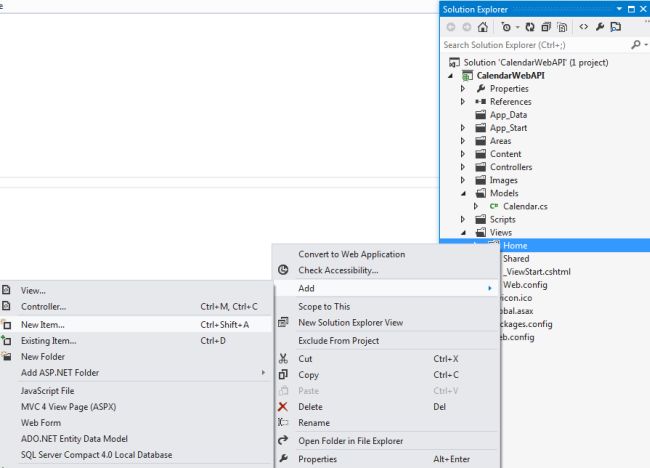Image resolution: width=650 pixels, height=468 pixels.
Task: Open the Pending Changes Filter clock icon
Action: pyautogui.click(x=506, y=27)
